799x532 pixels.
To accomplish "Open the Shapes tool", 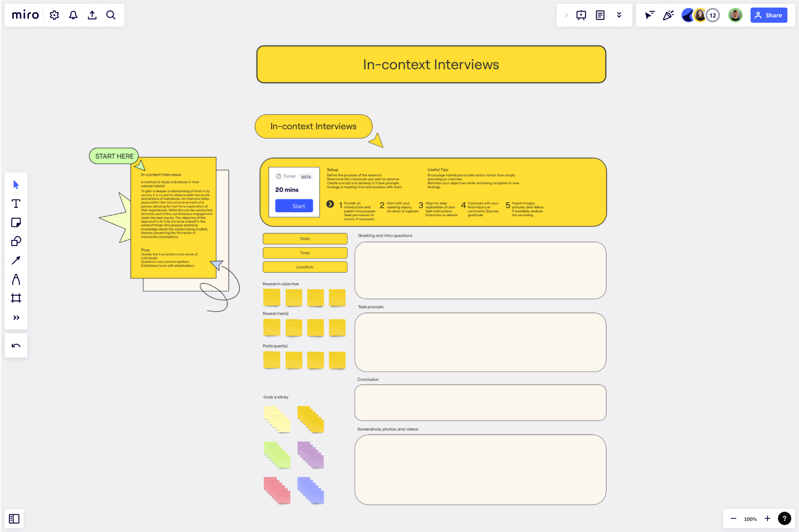I will tap(16, 241).
